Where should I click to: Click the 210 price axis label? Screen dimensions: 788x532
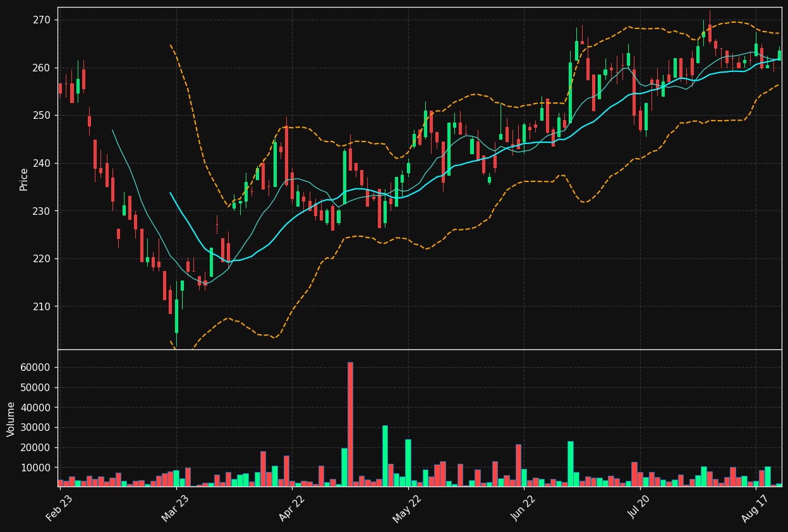42,306
